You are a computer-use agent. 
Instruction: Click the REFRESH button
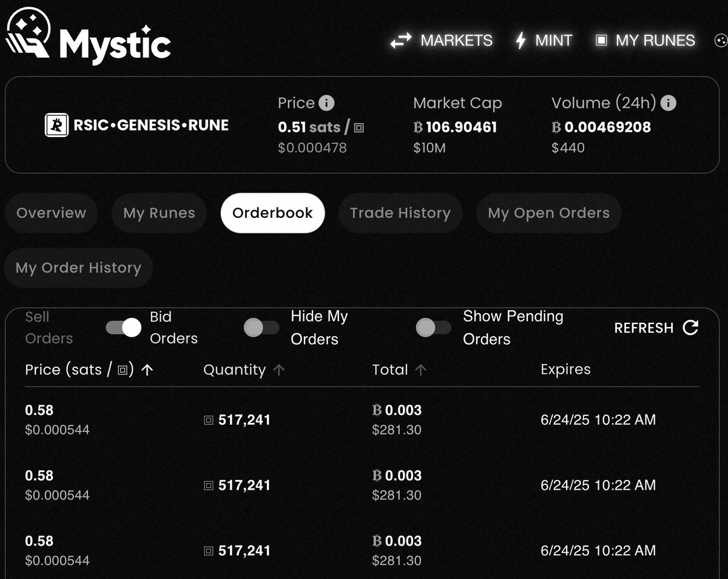[x=643, y=328]
